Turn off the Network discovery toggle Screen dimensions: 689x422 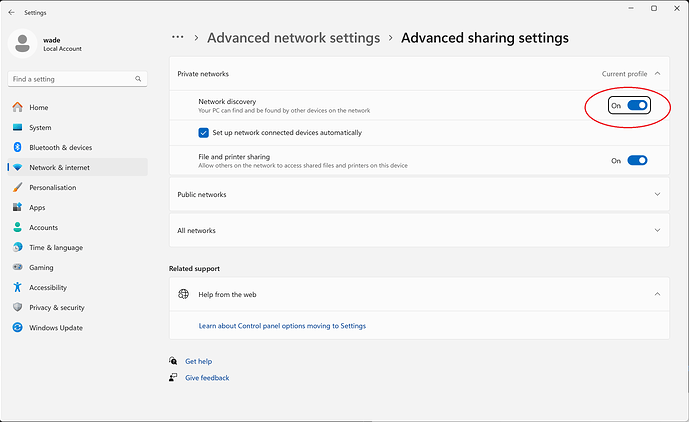[637, 105]
